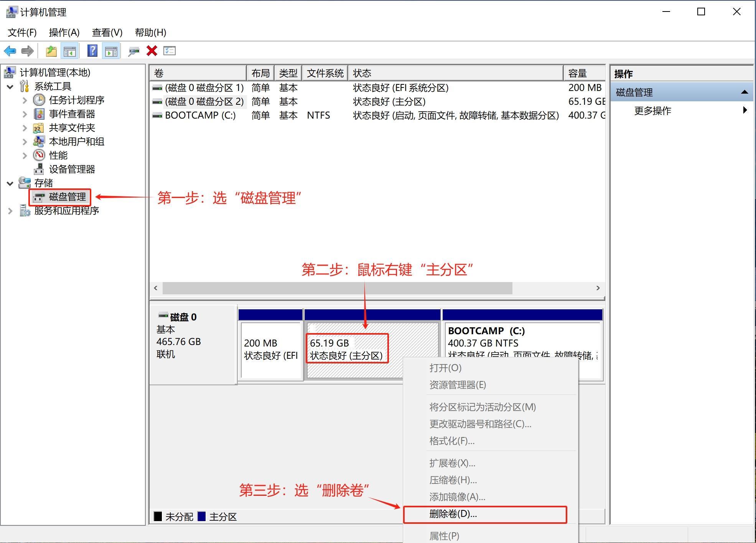Open the Help icon on the toolbar
This screenshot has height=543, width=756.
(x=92, y=50)
